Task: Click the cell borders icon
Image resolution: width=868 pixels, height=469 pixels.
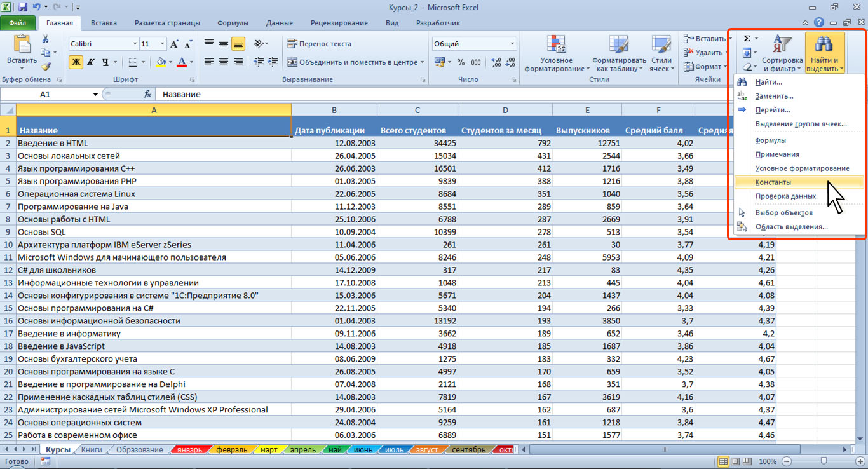Action: coord(133,62)
